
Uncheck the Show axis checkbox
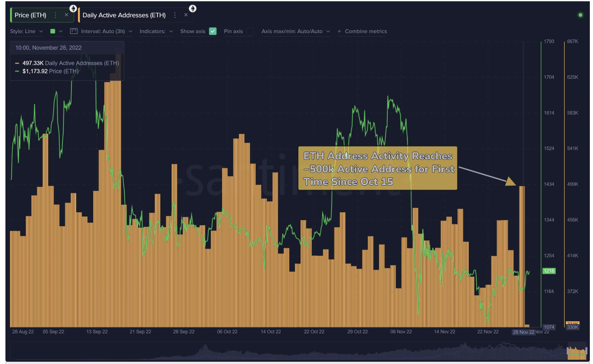213,31
